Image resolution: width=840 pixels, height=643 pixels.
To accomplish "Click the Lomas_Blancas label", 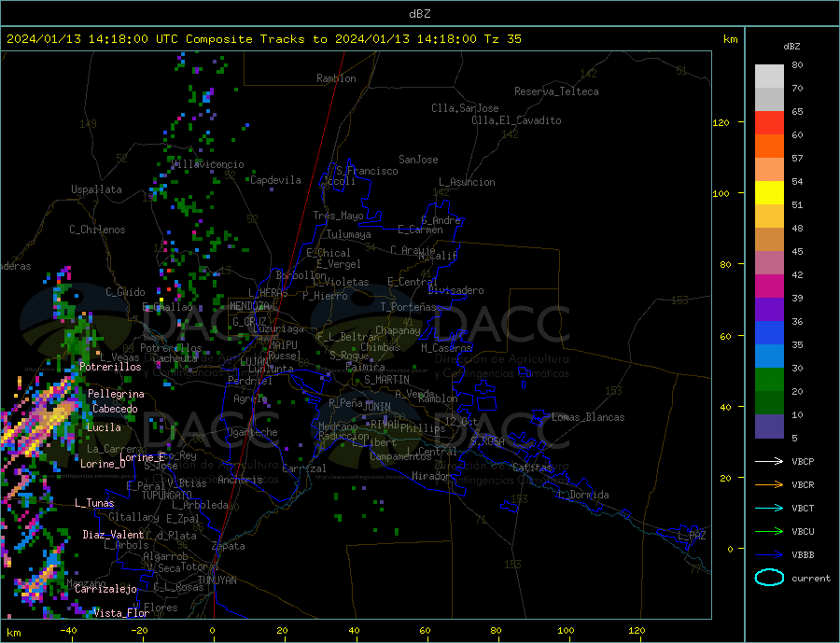I will (588, 417).
